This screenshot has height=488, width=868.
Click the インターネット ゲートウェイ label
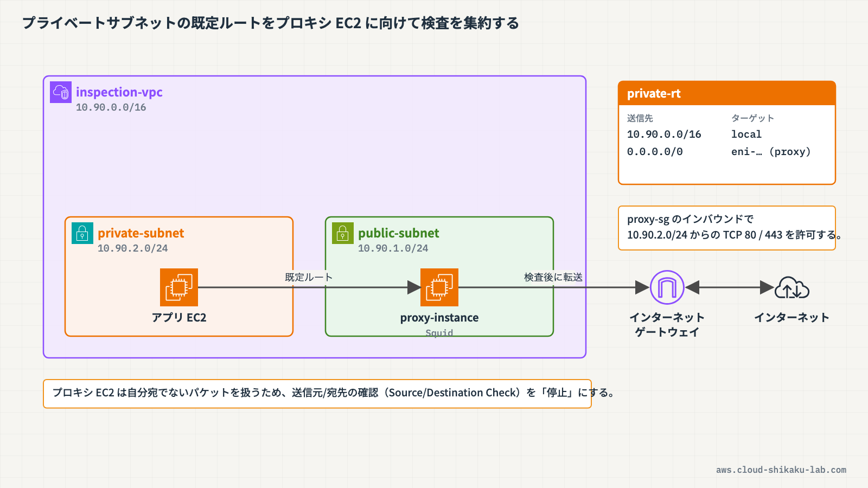tap(667, 325)
